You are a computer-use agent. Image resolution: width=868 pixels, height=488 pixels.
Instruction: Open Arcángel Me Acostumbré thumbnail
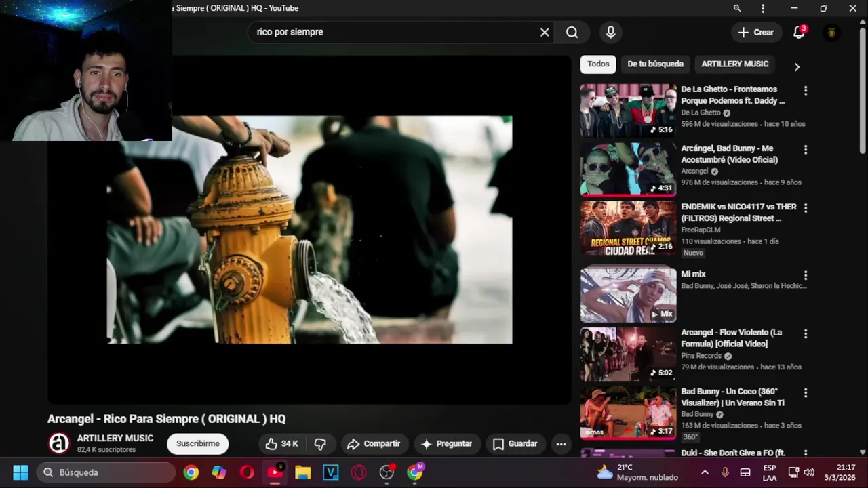(628, 169)
